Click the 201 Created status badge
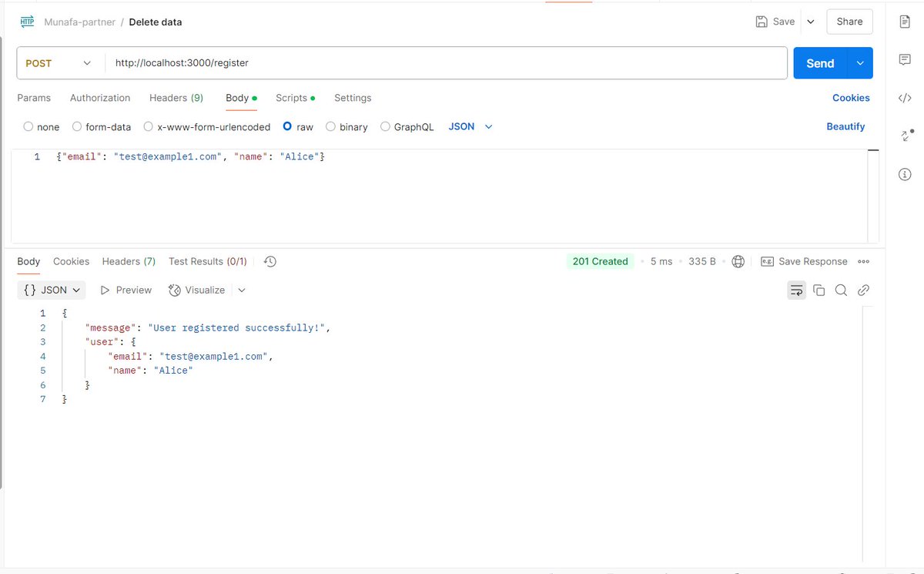 [x=600, y=261]
